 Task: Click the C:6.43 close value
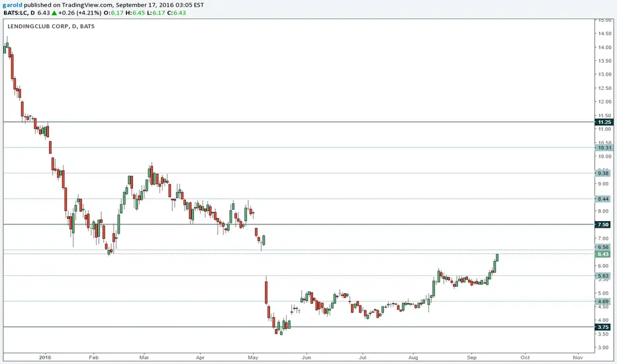point(177,13)
